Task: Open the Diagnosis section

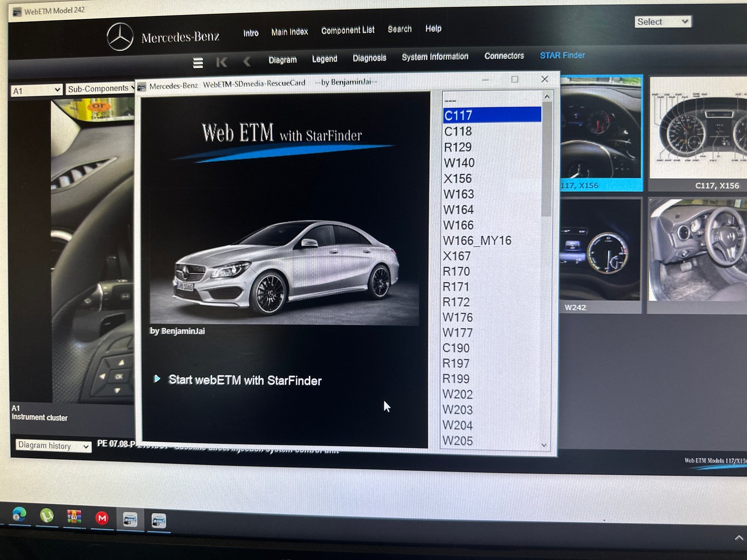Action: 369,58
